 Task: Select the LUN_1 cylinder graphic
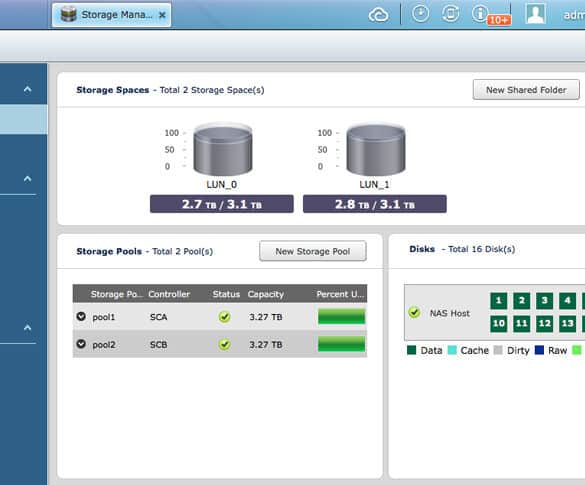coord(376,149)
